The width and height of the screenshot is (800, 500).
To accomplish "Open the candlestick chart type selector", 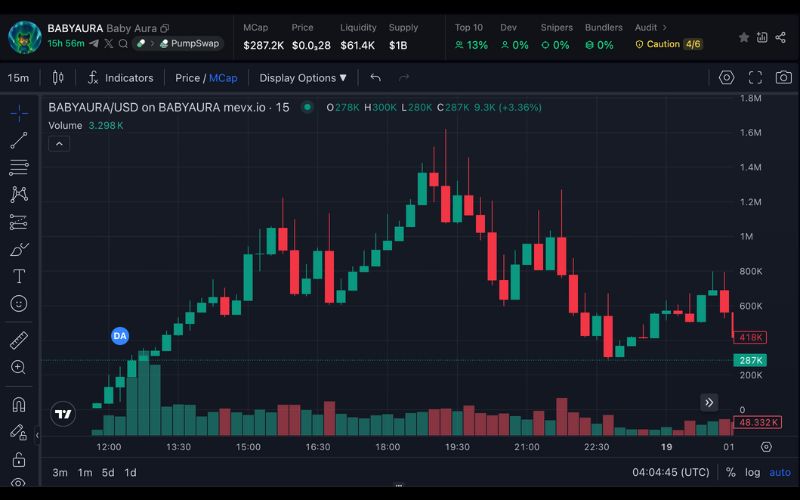I will pos(58,78).
